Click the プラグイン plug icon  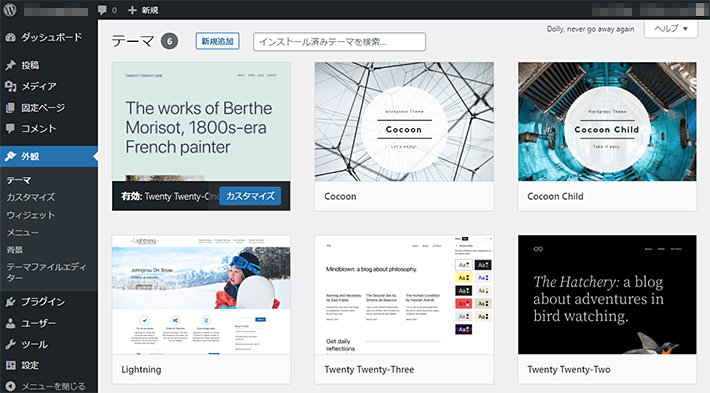[x=10, y=302]
